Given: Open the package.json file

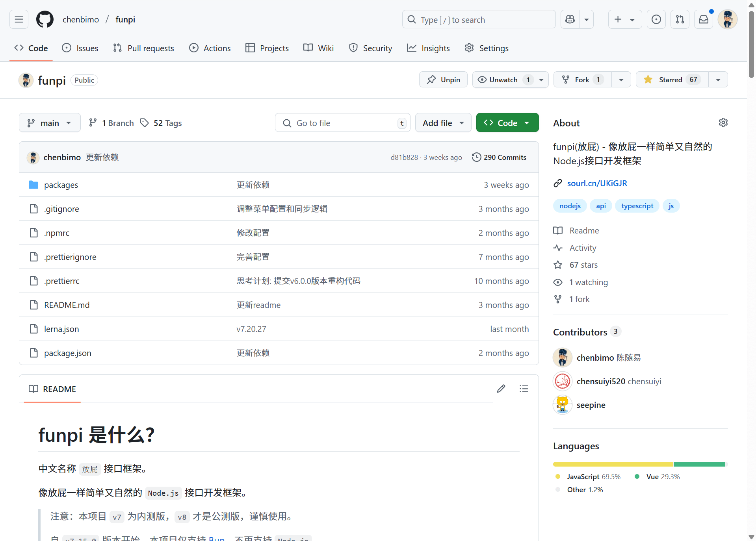Looking at the screenshot, I should [68, 353].
